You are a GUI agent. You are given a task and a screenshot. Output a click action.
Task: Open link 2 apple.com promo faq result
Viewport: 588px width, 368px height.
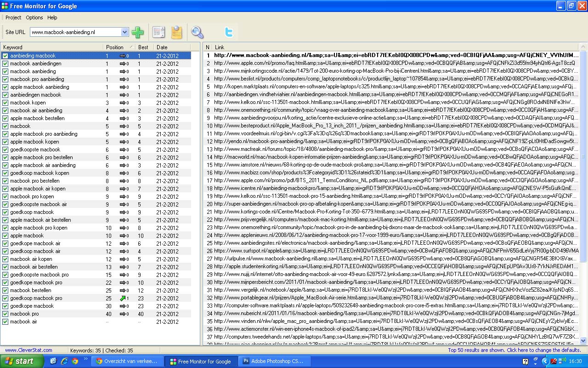point(395,63)
